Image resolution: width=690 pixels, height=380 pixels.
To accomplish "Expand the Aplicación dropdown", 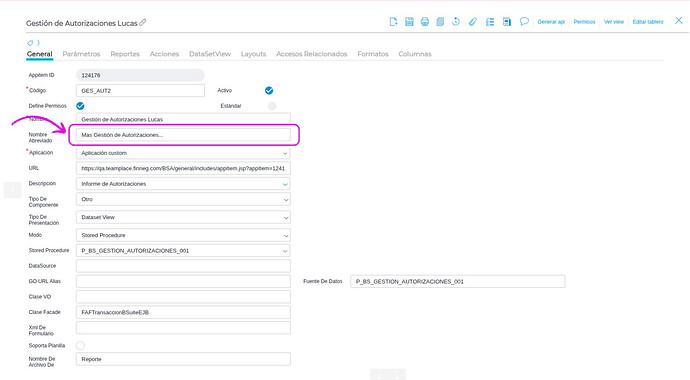I will tap(183, 153).
